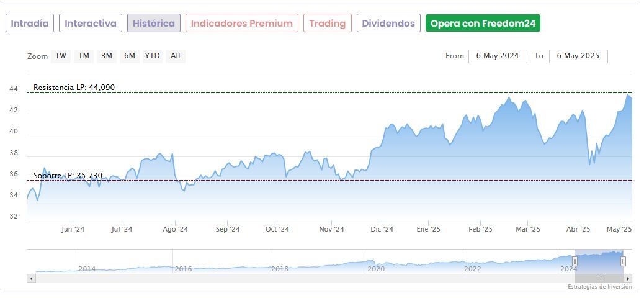Click the To date input field
This screenshot has height=298, width=644.
pos(578,56)
